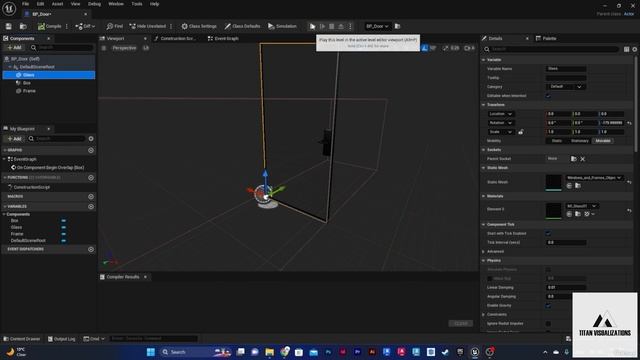Open the Rotation type dropdown
640x360 pixels.
click(x=501, y=123)
